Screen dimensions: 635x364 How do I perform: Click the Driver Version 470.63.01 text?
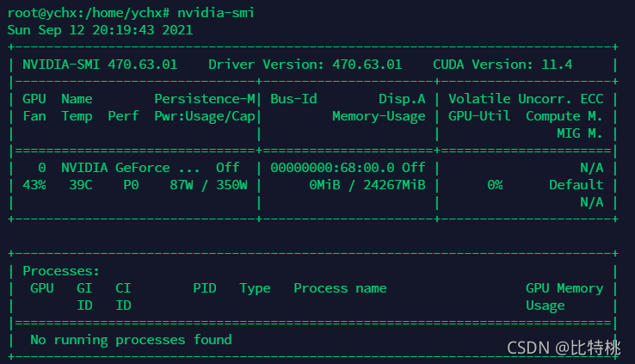tap(305, 65)
